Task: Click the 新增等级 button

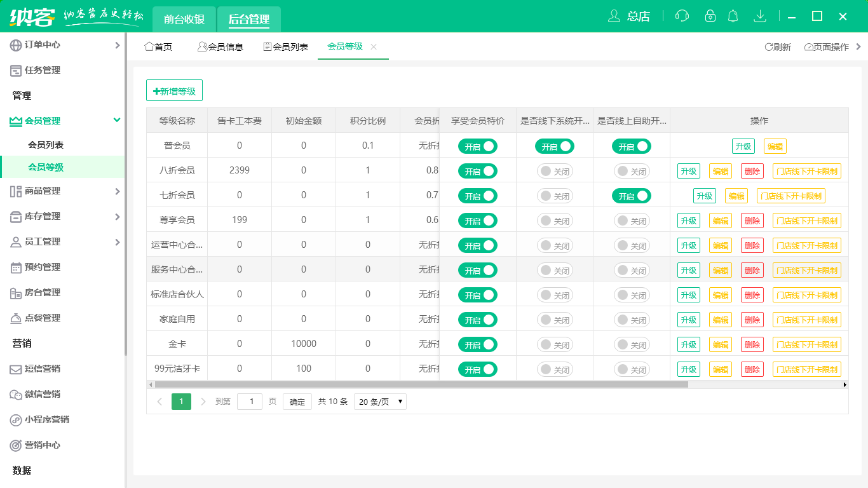Action: [174, 90]
